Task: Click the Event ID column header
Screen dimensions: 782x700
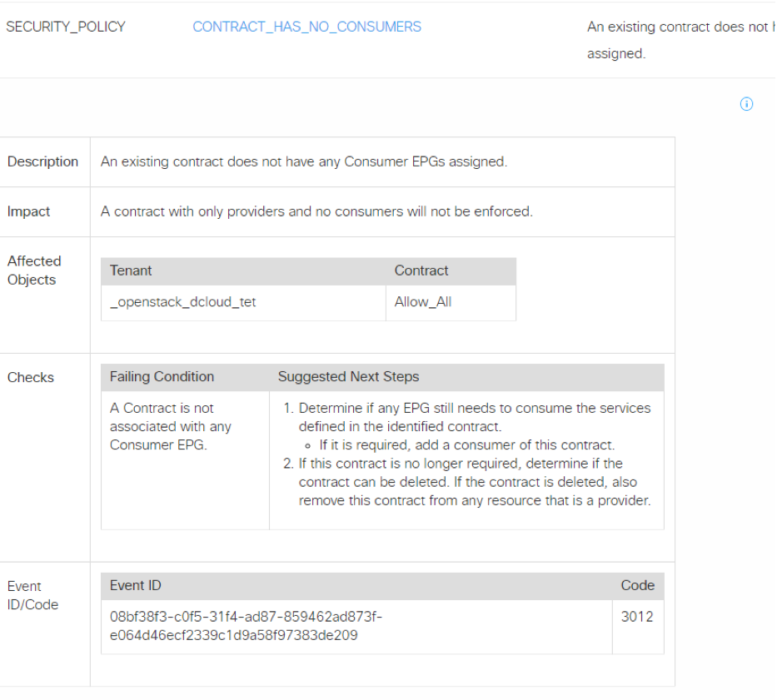Action: coord(136,585)
